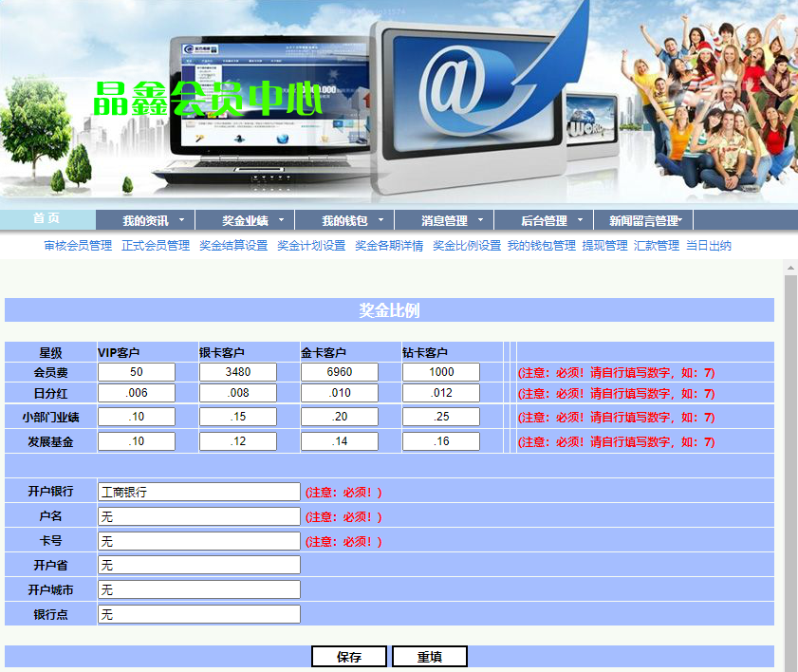The height and width of the screenshot is (672, 798).
Task: Click the 保存 save button
Action: pyautogui.click(x=349, y=657)
